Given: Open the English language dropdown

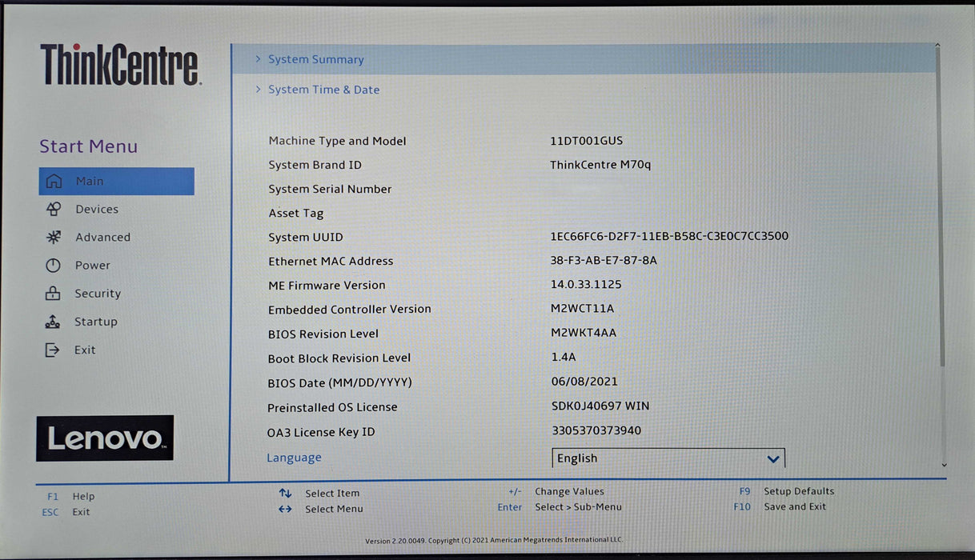Looking at the screenshot, I should click(668, 458).
